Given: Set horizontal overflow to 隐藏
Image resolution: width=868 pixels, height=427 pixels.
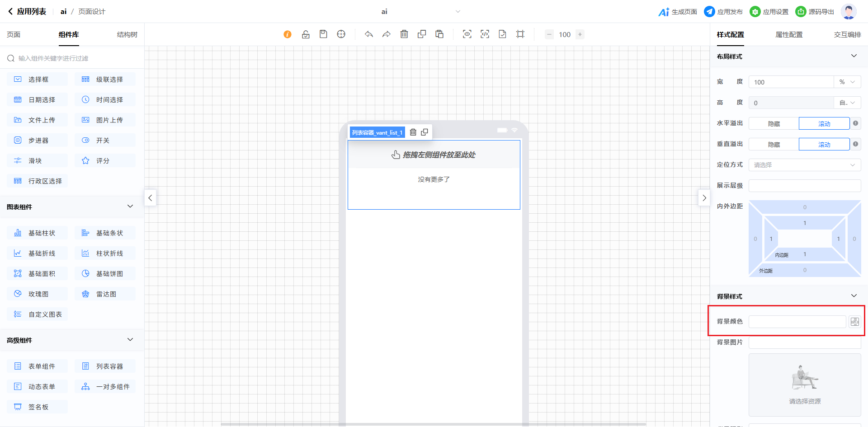Looking at the screenshot, I should pos(774,124).
